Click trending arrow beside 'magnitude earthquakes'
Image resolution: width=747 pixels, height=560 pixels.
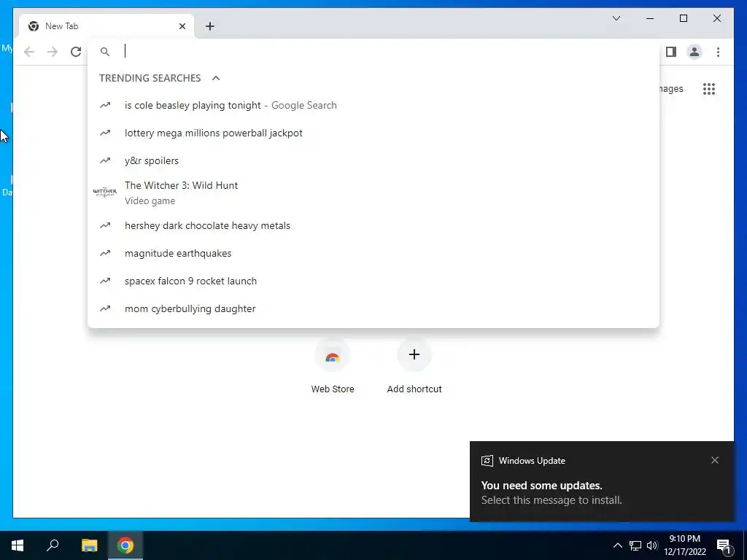pos(105,253)
